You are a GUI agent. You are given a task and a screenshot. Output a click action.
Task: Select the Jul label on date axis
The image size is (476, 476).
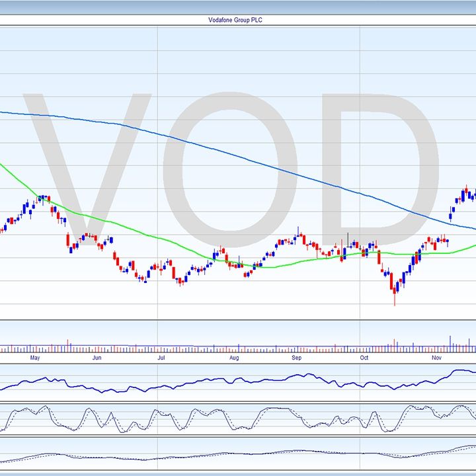[161, 358]
